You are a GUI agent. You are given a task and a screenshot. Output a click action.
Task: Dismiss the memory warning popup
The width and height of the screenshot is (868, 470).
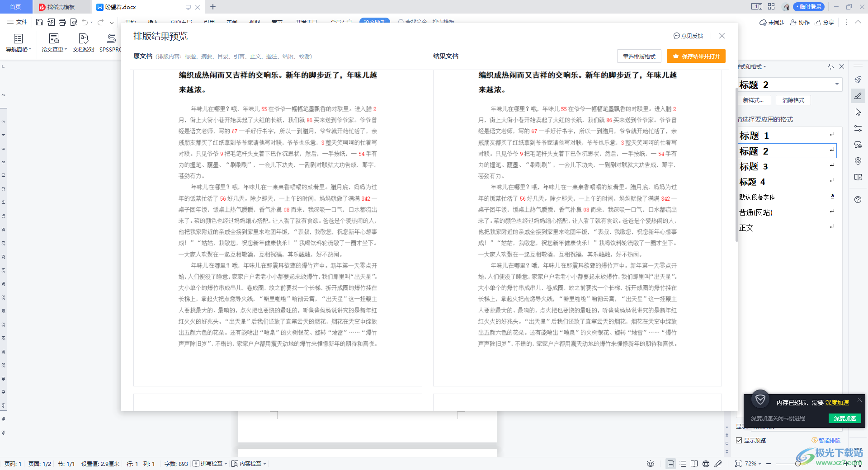[x=859, y=400]
